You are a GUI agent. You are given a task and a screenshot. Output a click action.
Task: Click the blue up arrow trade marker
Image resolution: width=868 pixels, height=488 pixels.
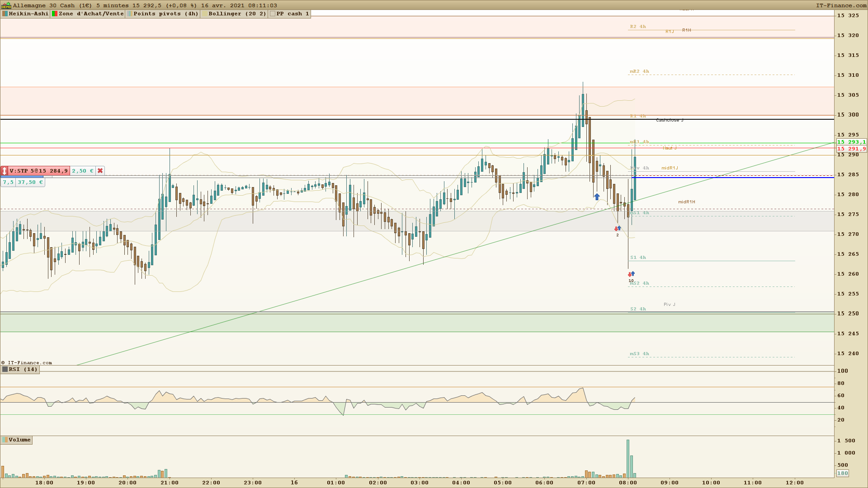(597, 197)
